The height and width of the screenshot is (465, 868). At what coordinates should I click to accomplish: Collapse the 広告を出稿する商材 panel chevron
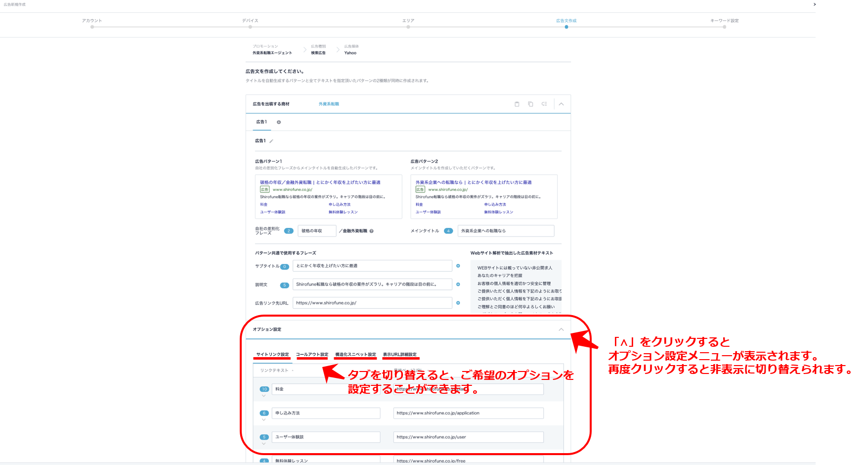tap(561, 104)
